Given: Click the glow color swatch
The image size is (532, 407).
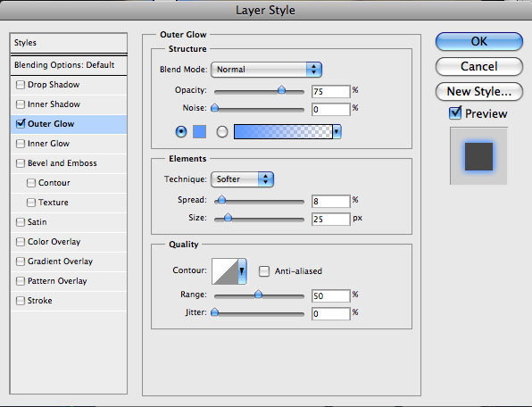Looking at the screenshot, I should tap(200, 131).
